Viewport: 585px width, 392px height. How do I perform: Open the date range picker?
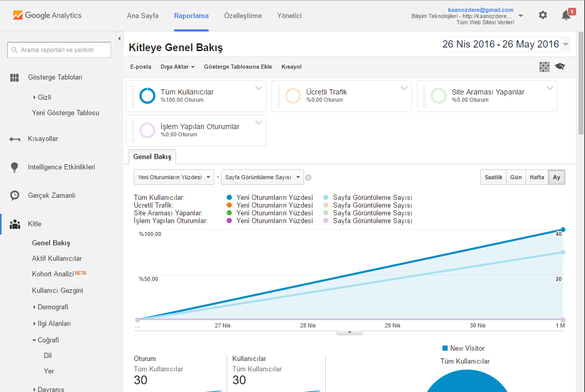pyautogui.click(x=505, y=44)
